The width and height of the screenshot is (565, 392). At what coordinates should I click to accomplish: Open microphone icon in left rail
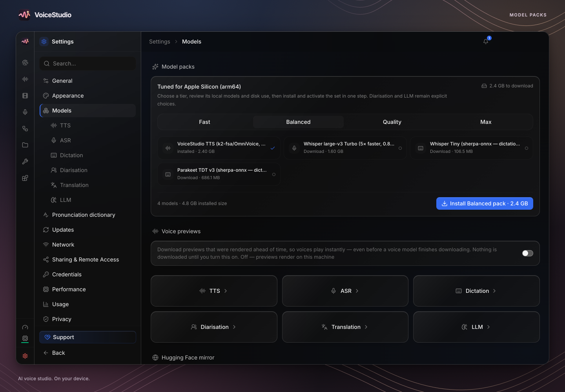tap(25, 112)
